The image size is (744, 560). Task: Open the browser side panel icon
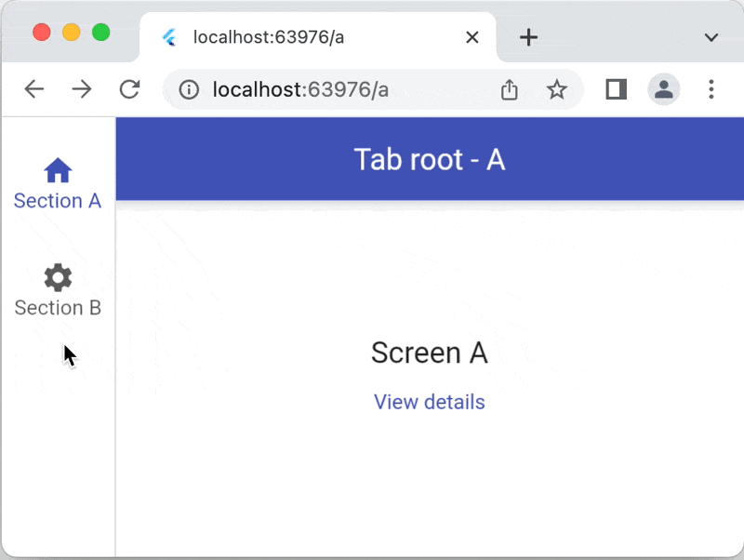tap(615, 88)
